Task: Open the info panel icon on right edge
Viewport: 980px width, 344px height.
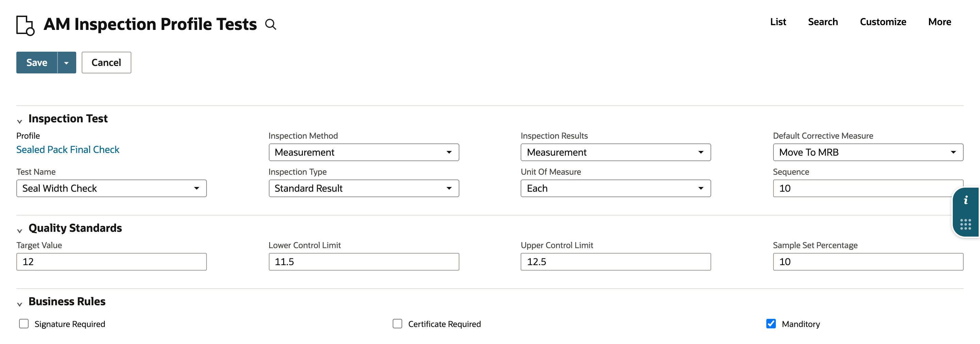Action: (x=966, y=200)
